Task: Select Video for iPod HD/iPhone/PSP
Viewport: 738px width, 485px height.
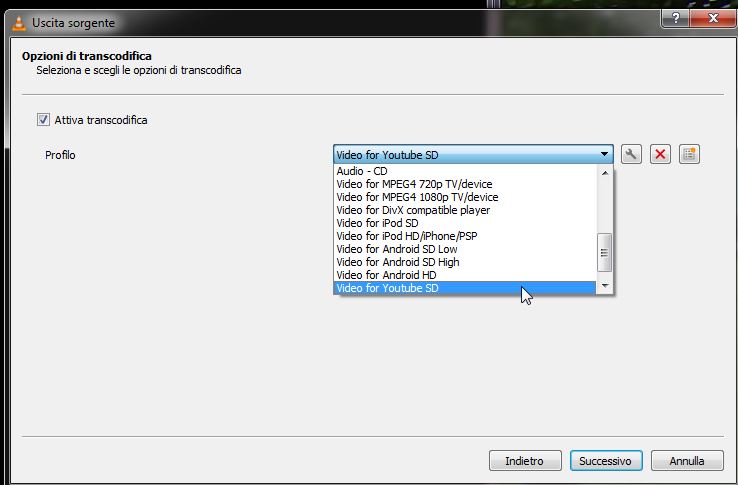Action: [x=465, y=236]
